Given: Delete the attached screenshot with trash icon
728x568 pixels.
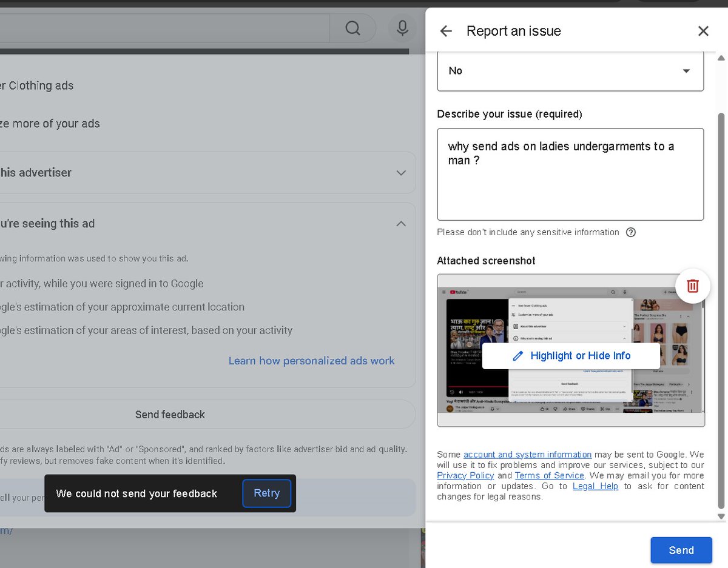Looking at the screenshot, I should click(693, 286).
